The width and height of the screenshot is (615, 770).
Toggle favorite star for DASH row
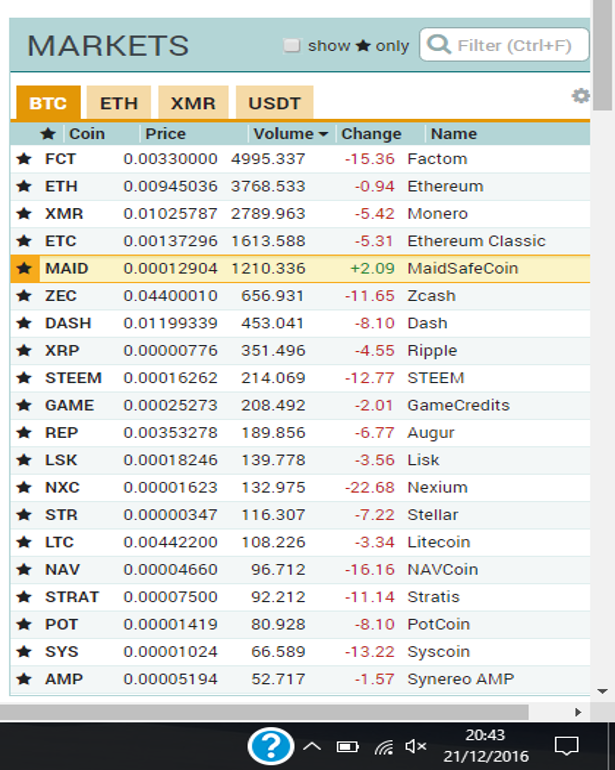tap(24, 323)
